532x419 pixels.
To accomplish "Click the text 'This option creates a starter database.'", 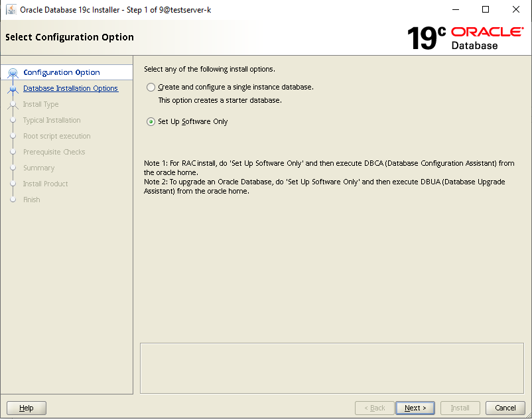I will [220, 100].
